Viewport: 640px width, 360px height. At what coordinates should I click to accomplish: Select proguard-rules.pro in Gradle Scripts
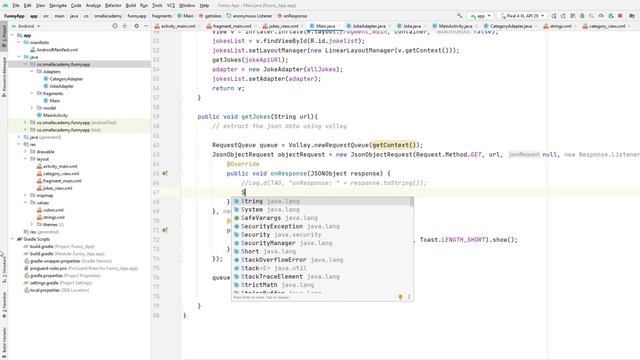pos(48,268)
